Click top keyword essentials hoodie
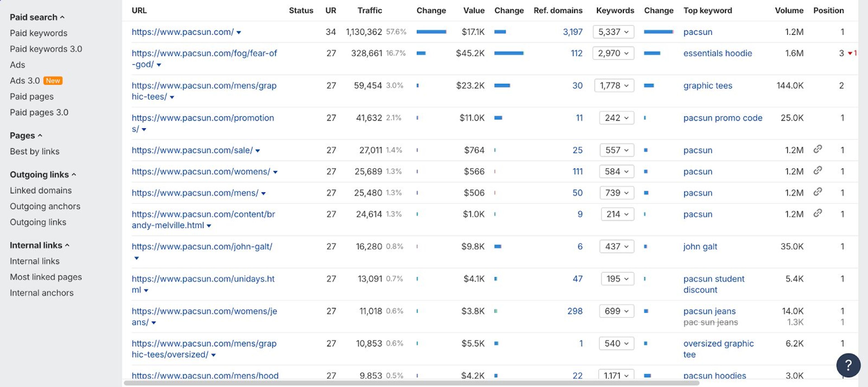The image size is (868, 387). tap(717, 53)
